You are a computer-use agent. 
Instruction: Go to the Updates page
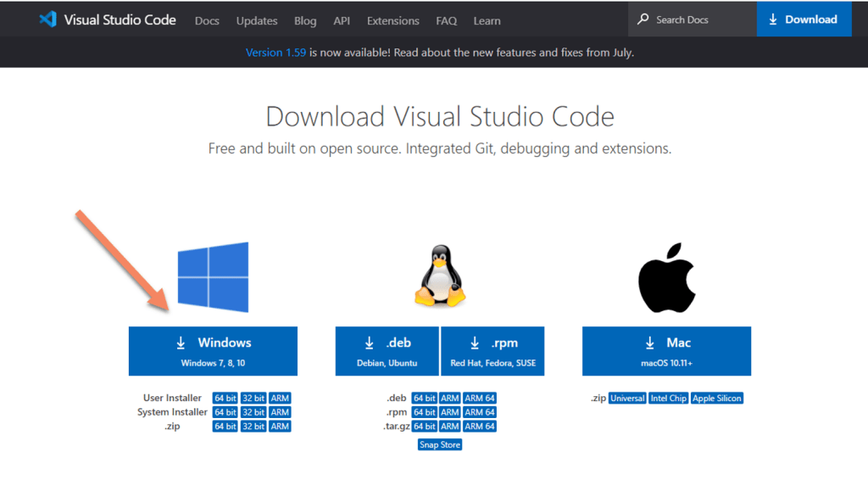point(257,20)
